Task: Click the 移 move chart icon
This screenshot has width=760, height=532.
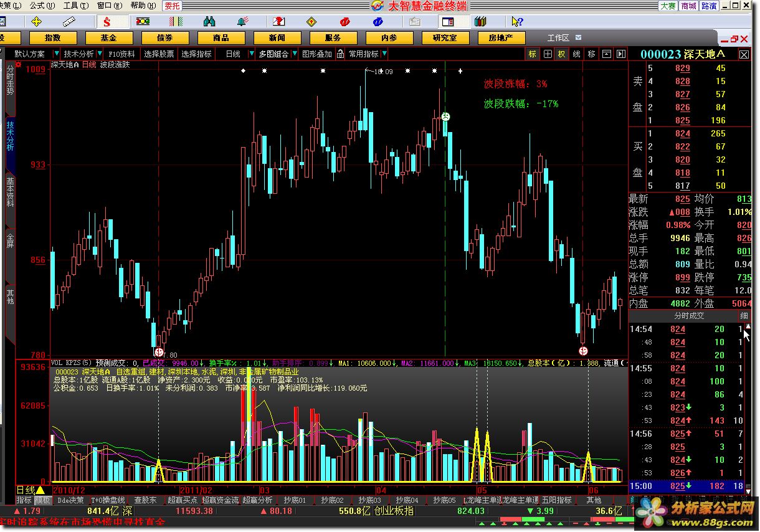Action: 591,54
